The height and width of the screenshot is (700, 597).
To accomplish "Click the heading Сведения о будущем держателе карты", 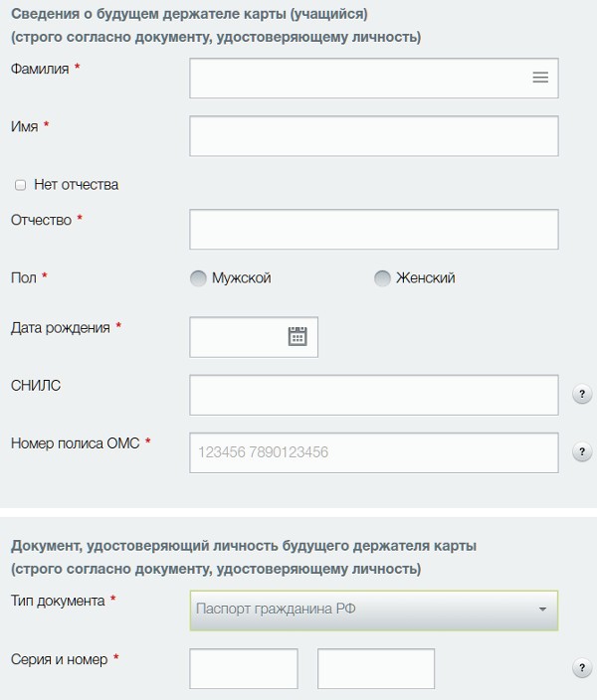I will coord(189,14).
